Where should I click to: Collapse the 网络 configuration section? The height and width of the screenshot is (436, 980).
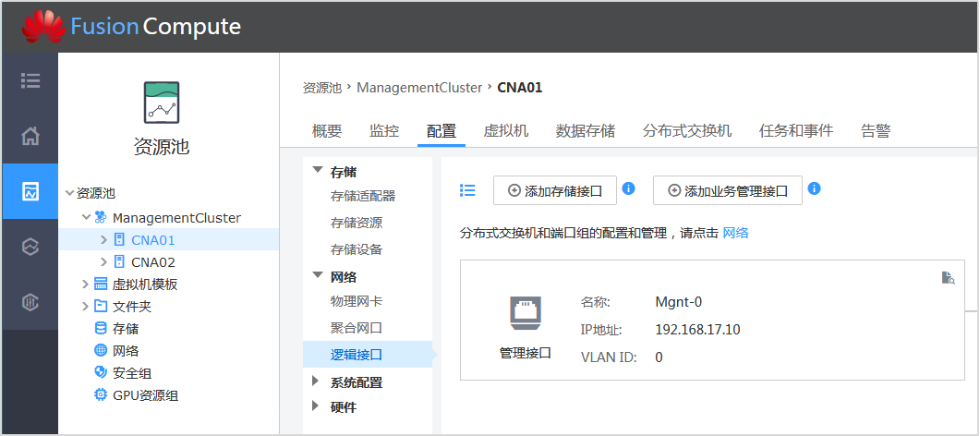tap(318, 275)
